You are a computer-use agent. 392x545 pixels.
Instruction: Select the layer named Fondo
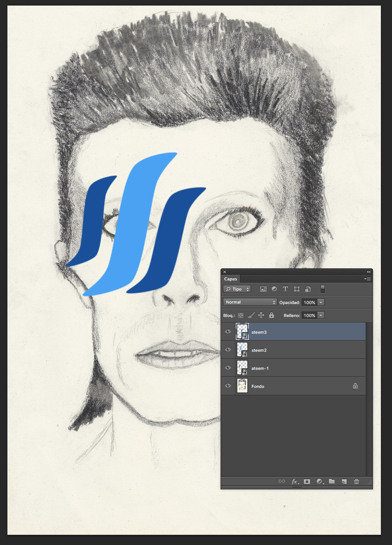(x=258, y=387)
